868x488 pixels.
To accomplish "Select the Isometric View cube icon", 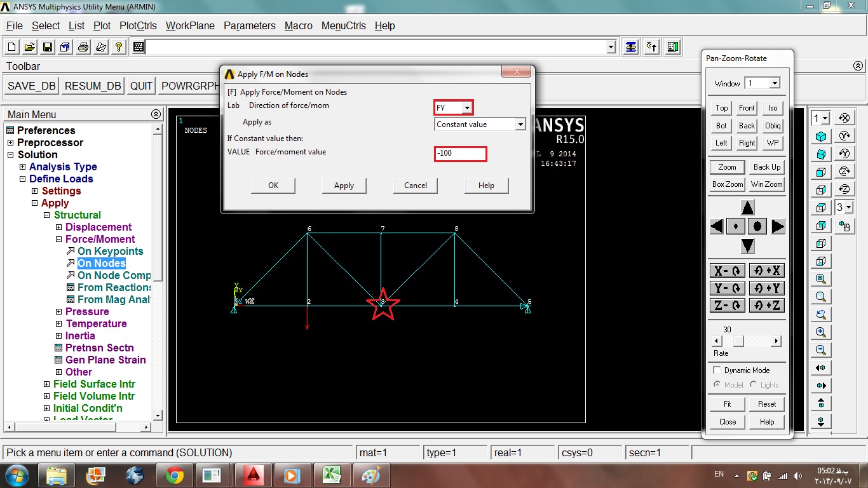I will (821, 137).
